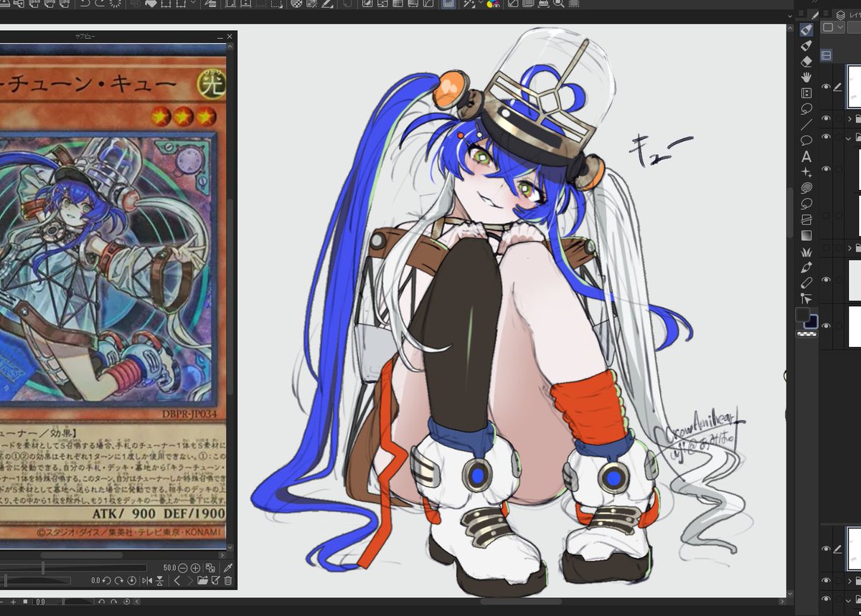This screenshot has width=861, height=616.
Task: Show previous image in sub view
Action: (177, 580)
